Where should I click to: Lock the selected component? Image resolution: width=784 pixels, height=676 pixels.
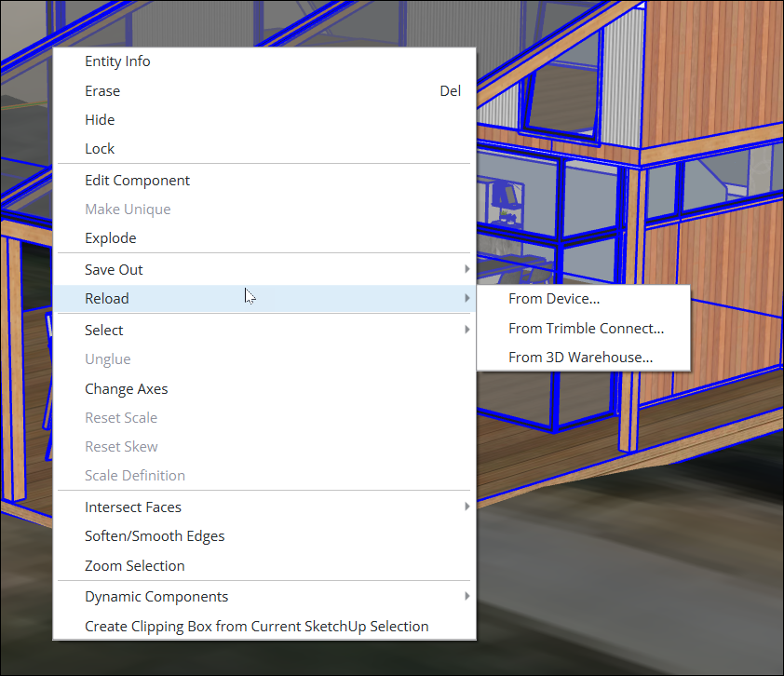[100, 148]
